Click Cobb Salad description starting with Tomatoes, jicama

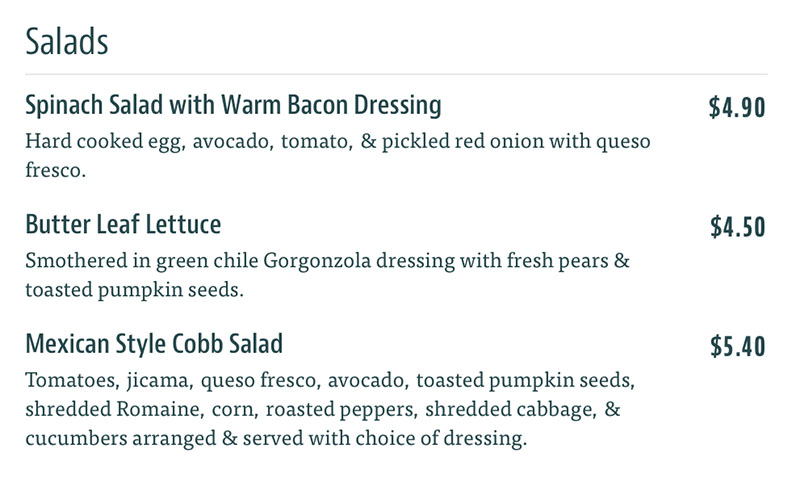point(330,409)
